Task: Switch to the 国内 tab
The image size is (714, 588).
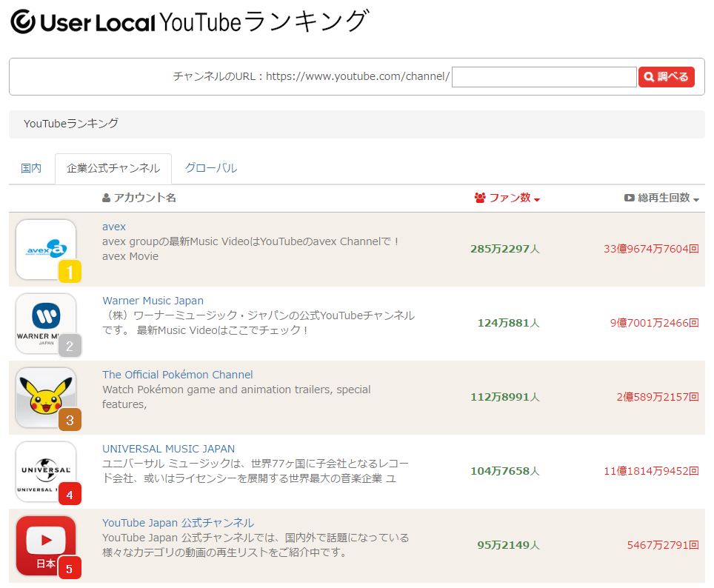Action: point(31,168)
